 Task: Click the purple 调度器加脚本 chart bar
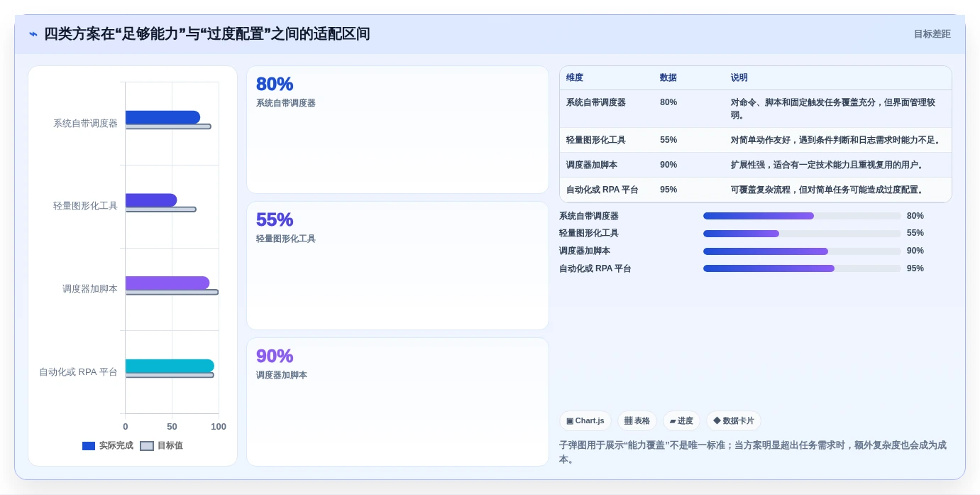coord(167,283)
